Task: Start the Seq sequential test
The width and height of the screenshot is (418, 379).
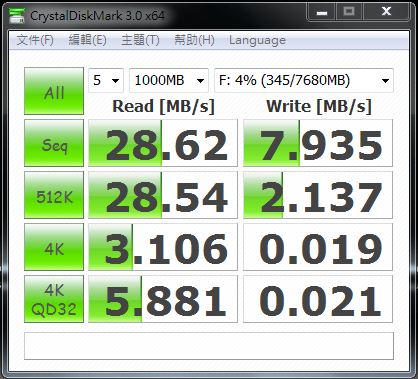Action: 54,143
